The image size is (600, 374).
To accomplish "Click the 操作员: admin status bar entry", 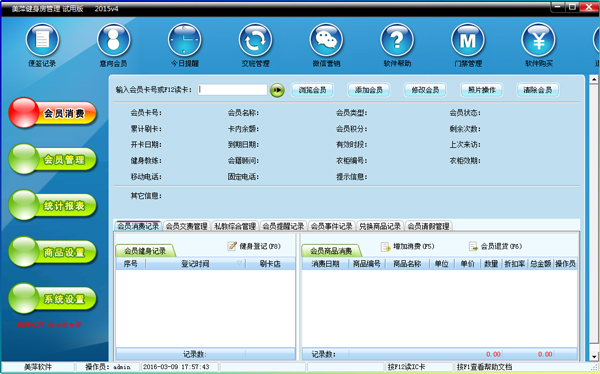I will 108,367.
